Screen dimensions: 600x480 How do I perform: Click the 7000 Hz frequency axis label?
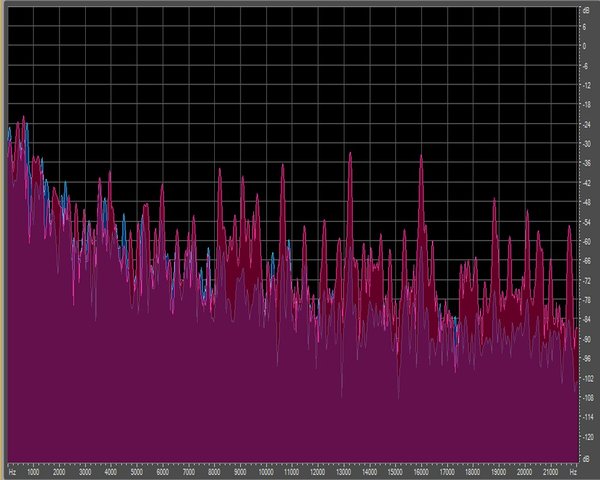189,472
